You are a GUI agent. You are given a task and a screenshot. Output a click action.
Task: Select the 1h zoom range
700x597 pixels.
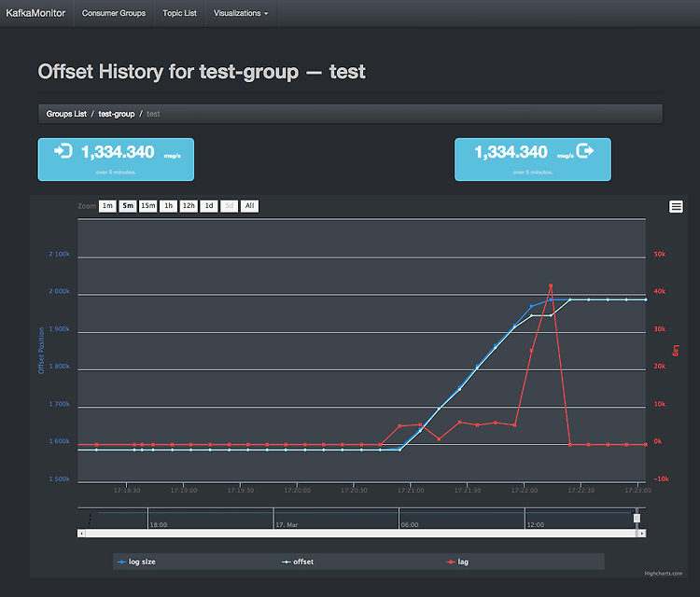click(x=168, y=206)
